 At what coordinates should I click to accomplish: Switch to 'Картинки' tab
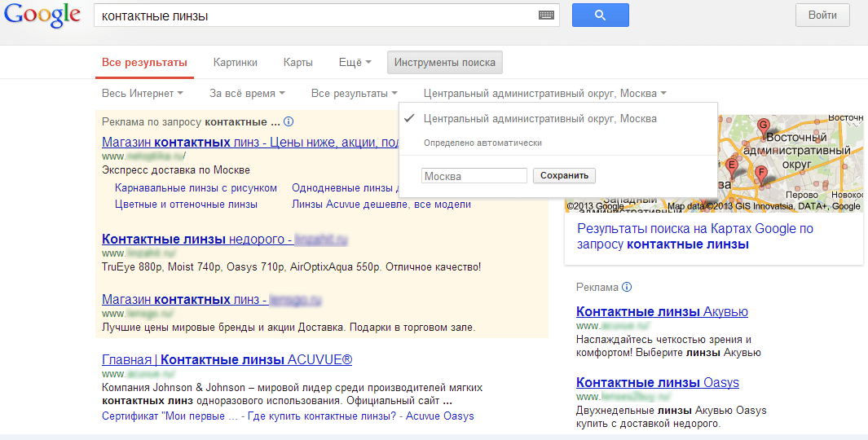[x=236, y=63]
